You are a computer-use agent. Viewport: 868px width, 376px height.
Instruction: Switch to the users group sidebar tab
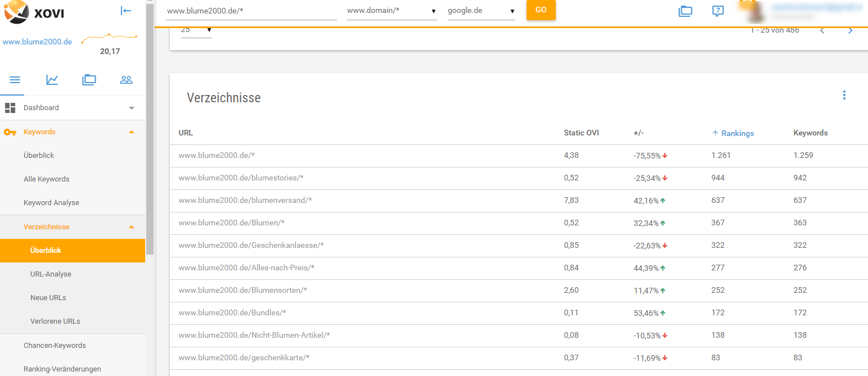(126, 80)
